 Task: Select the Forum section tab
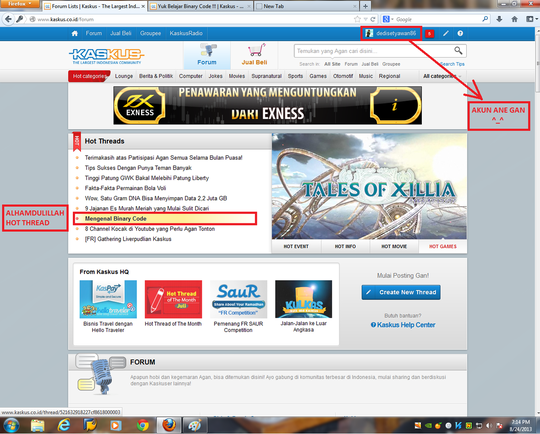pyautogui.click(x=207, y=55)
